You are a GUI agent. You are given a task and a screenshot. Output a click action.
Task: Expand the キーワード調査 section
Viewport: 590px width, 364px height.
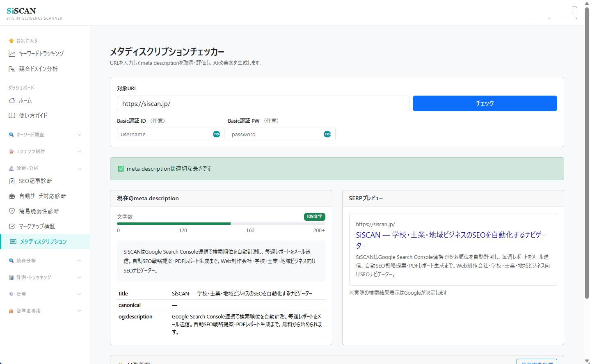[45, 135]
